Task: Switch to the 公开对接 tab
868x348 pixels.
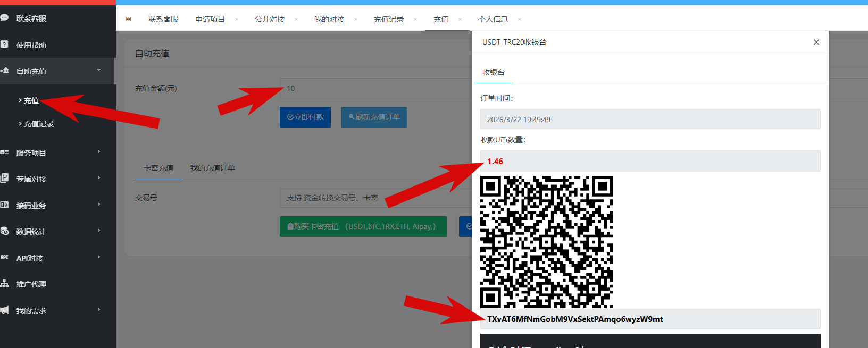Action: coord(270,19)
